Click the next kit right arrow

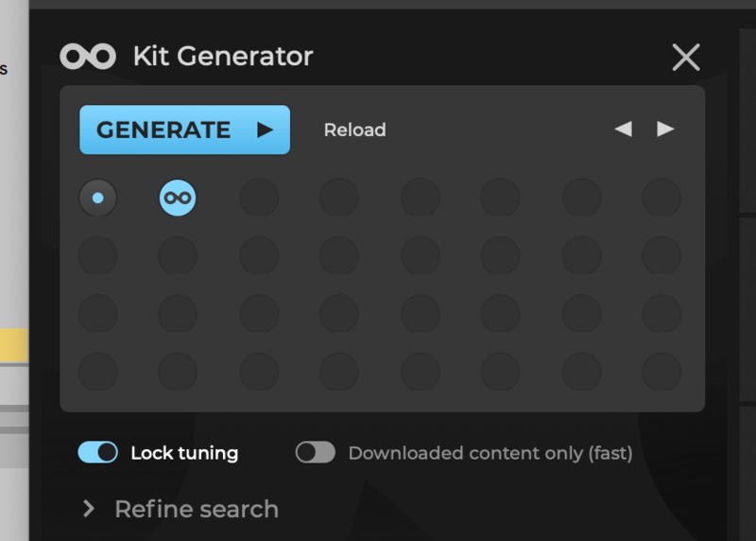click(665, 130)
